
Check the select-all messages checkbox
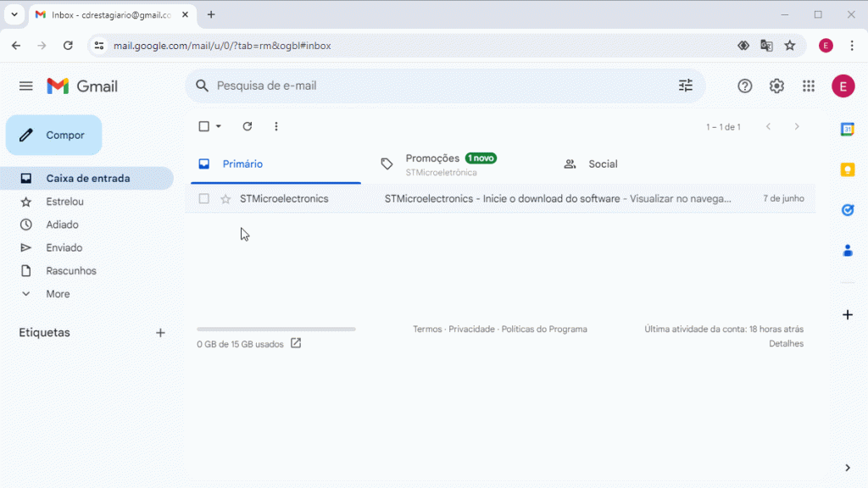click(202, 125)
